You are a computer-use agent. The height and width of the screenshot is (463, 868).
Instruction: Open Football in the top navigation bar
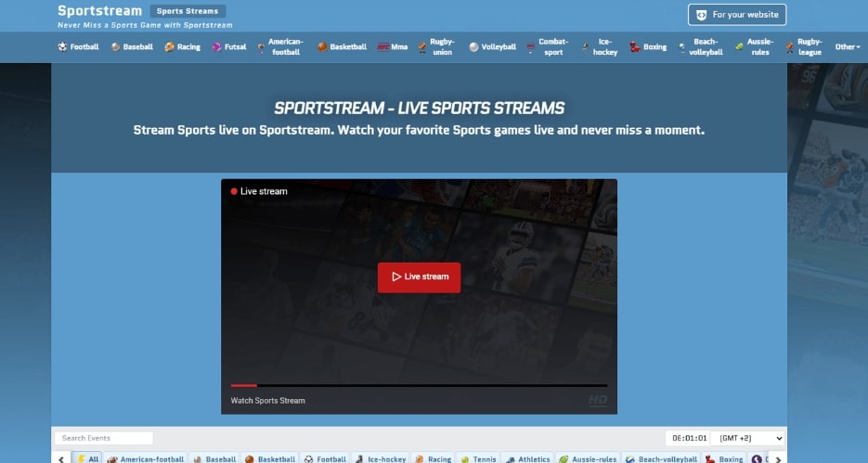78,47
